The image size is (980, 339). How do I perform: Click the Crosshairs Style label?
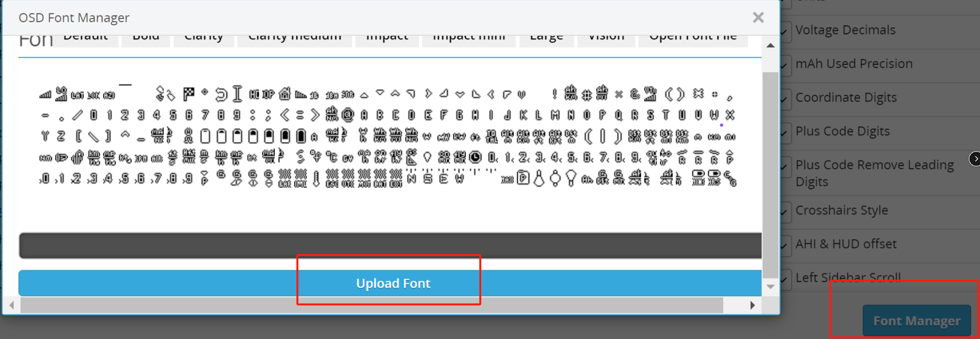tap(842, 210)
